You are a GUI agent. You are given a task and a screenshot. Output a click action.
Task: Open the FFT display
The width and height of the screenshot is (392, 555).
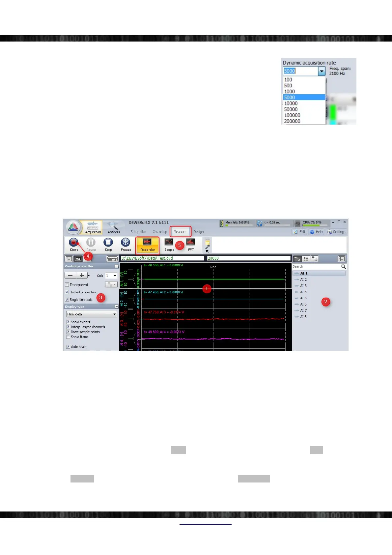191,245
